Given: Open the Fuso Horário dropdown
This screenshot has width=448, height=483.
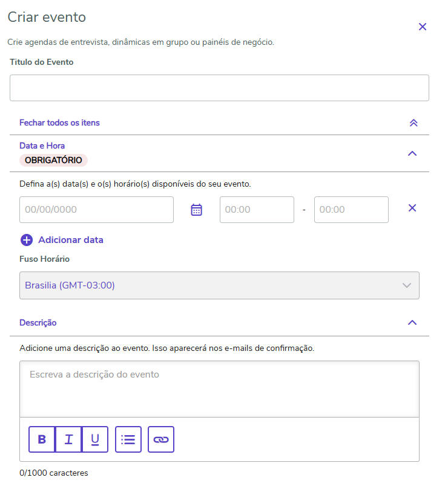Looking at the screenshot, I should point(219,285).
